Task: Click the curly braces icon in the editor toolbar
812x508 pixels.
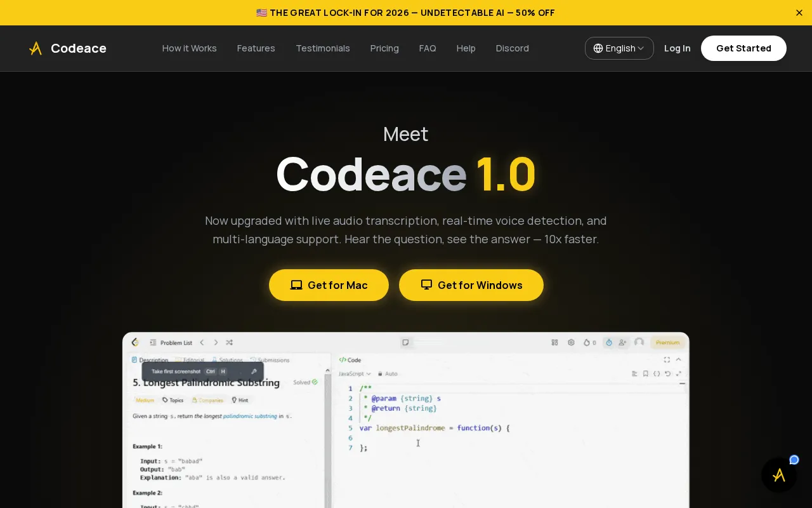Action: pyautogui.click(x=657, y=374)
